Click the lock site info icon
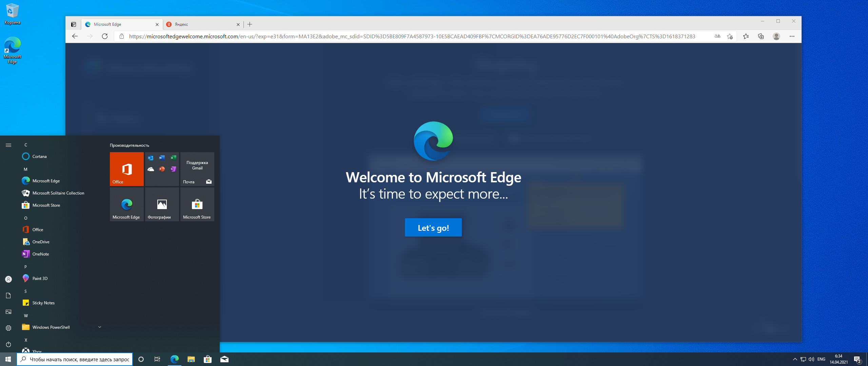The width and height of the screenshot is (868, 366). pos(122,36)
